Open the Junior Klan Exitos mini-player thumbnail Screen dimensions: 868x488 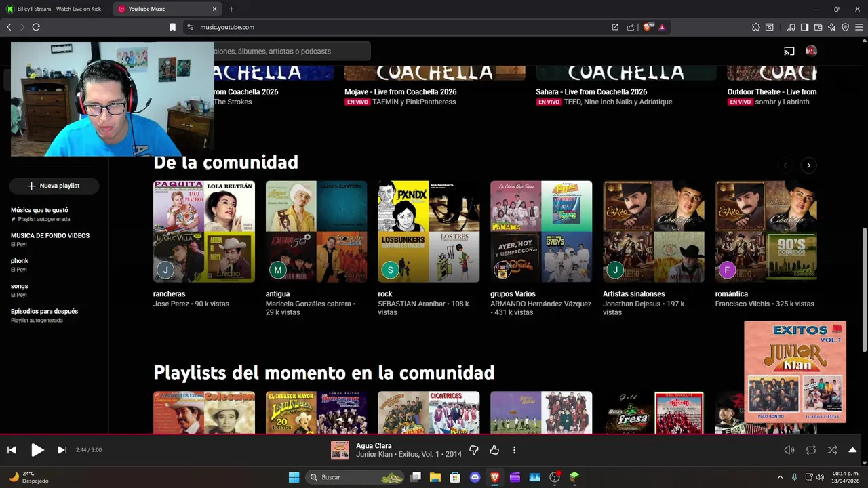(795, 372)
